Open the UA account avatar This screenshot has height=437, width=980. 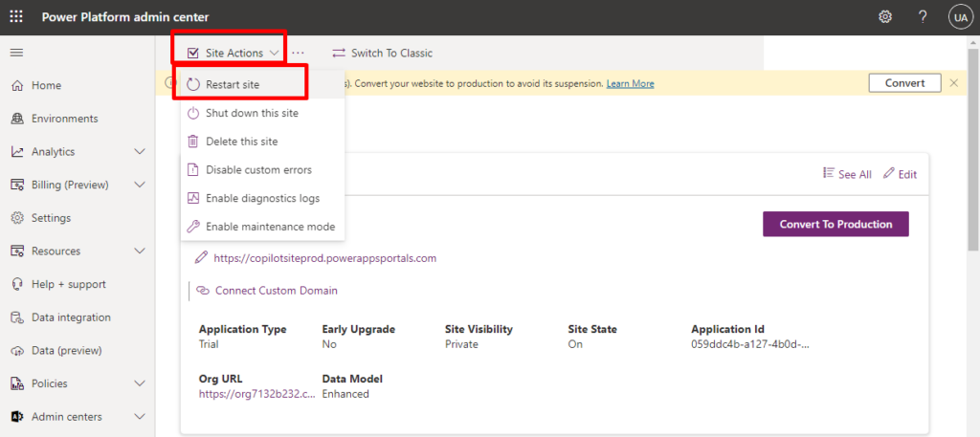pos(959,17)
